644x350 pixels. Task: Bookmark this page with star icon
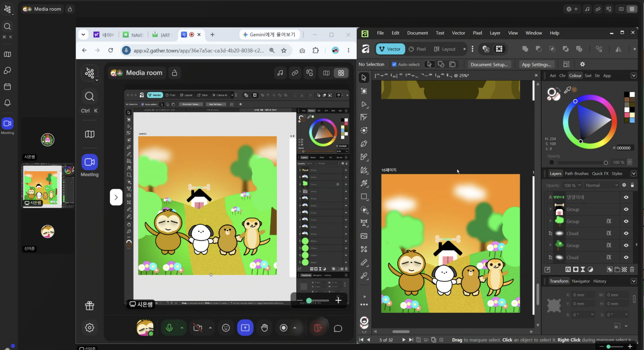coord(284,50)
